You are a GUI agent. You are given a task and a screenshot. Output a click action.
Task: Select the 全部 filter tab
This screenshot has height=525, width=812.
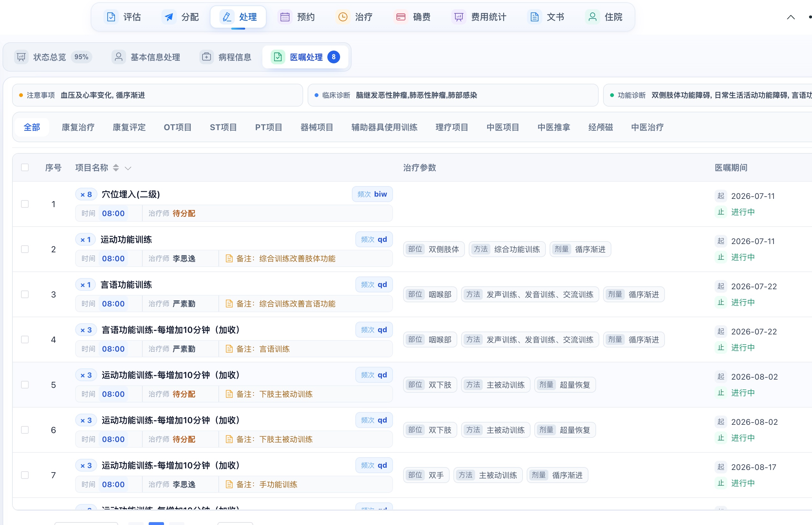click(32, 127)
